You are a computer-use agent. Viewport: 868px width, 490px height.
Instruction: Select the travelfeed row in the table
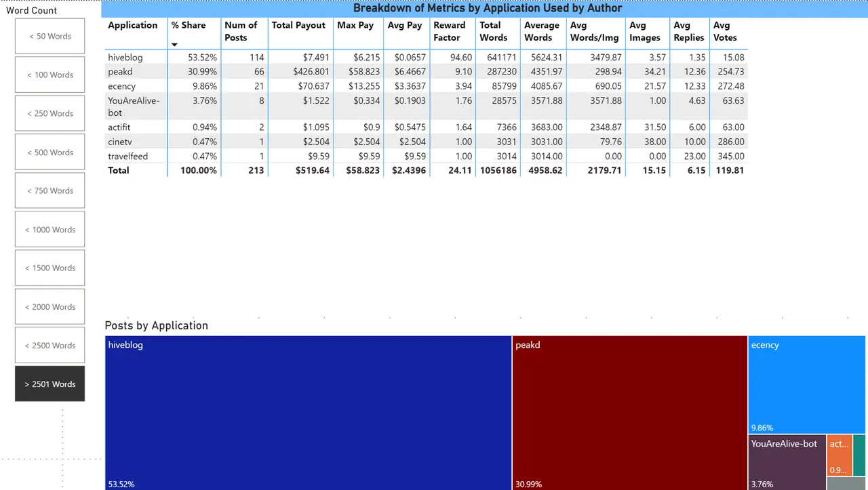(427, 156)
